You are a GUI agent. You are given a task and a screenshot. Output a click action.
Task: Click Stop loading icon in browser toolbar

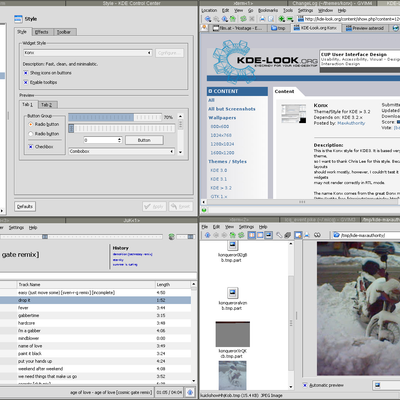[252, 19]
